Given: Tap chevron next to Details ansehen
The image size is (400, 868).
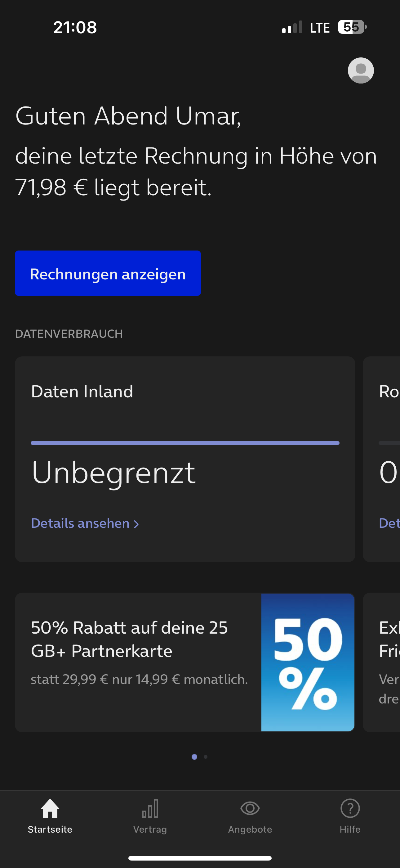Looking at the screenshot, I should (x=136, y=524).
